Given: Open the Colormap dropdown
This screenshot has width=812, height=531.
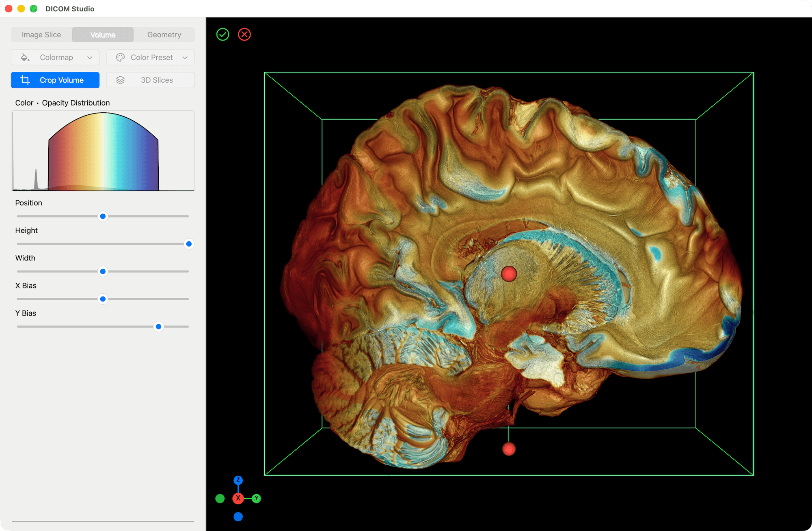Looking at the screenshot, I should [x=56, y=57].
